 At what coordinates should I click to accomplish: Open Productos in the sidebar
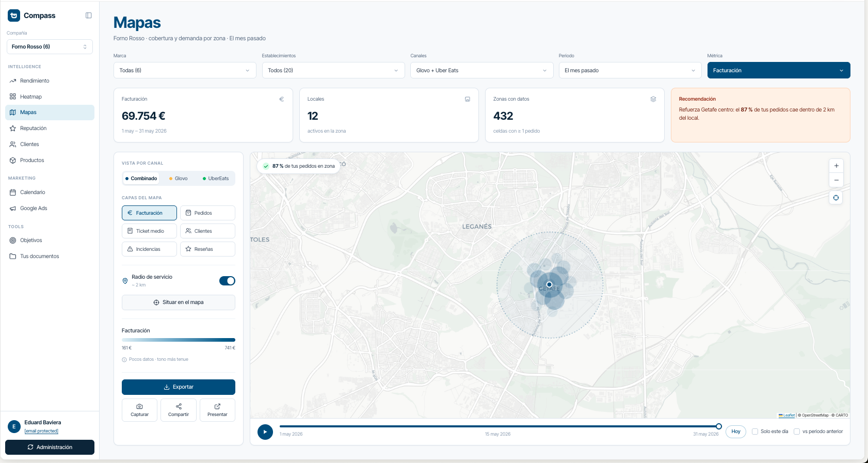[x=50, y=161]
